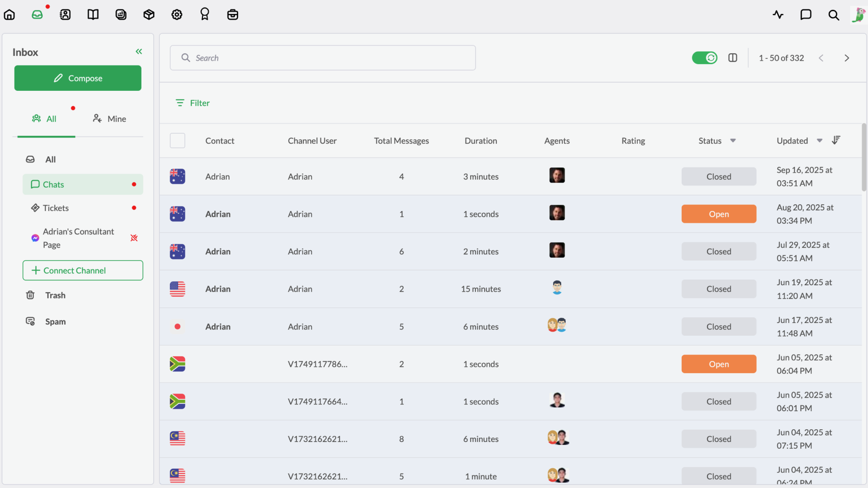Click the settings gear icon
Image resolution: width=868 pixels, height=488 pixels.
click(x=177, y=14)
